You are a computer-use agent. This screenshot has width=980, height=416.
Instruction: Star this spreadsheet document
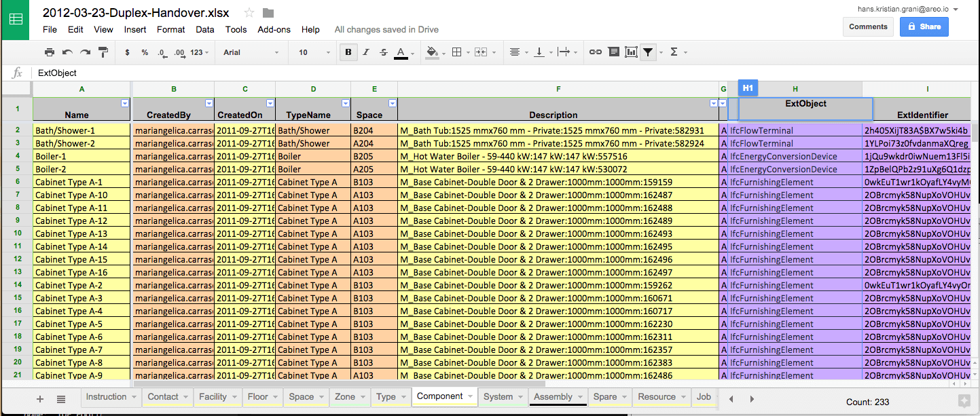point(249,13)
